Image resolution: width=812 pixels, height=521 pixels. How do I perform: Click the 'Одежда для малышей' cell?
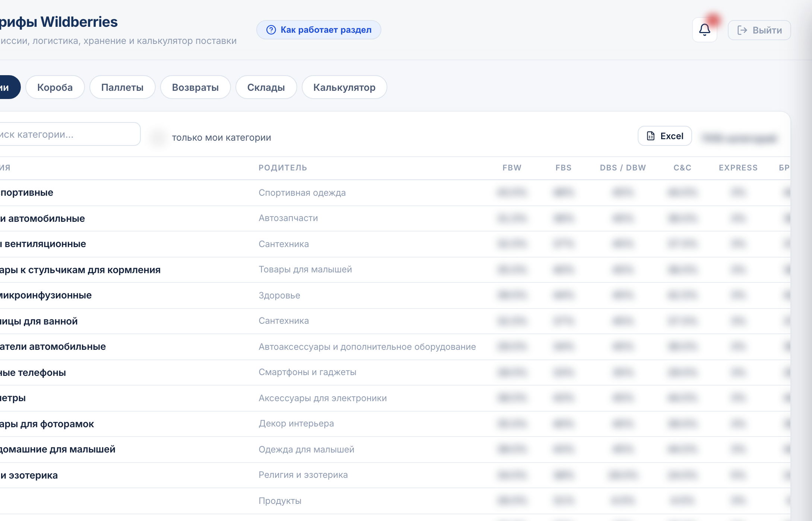coord(306,450)
